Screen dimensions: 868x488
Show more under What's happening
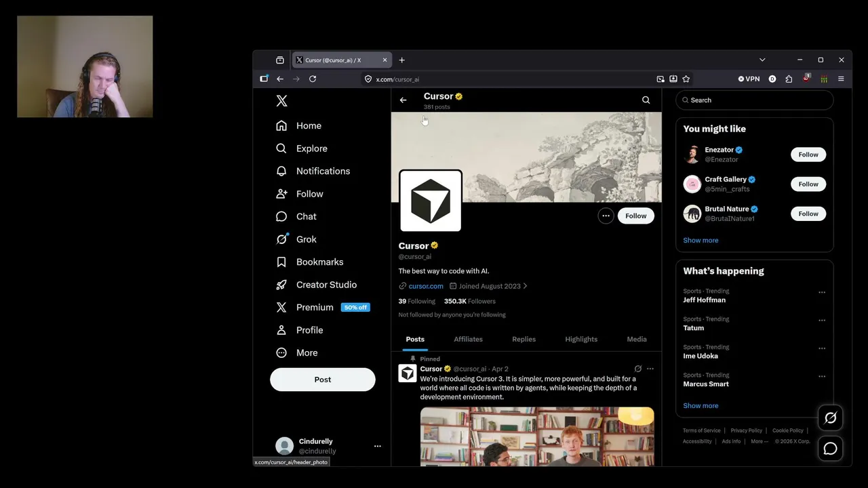pos(701,406)
